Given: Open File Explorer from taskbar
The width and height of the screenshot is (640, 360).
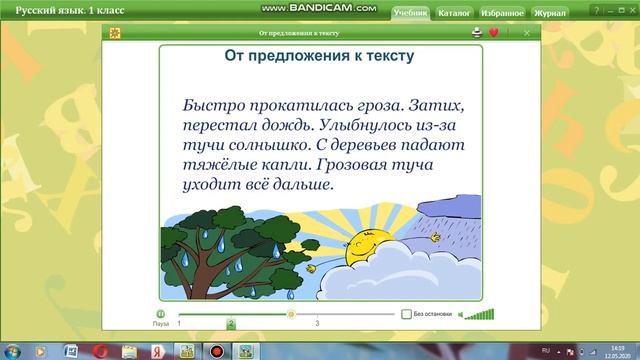Looking at the screenshot, I should tap(129, 351).
